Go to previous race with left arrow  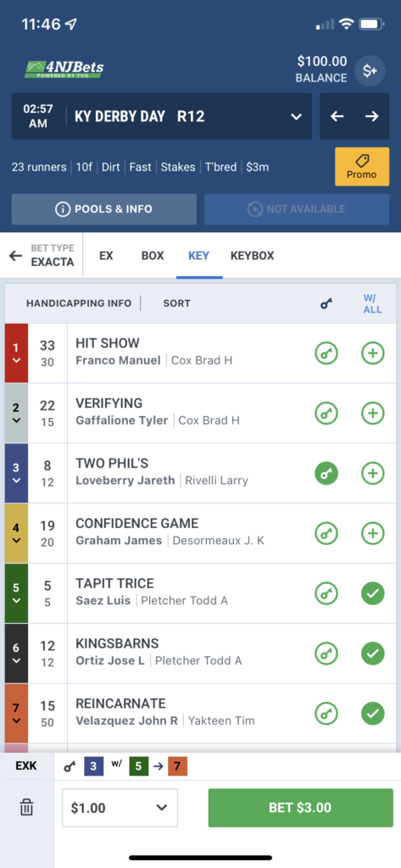tap(337, 116)
